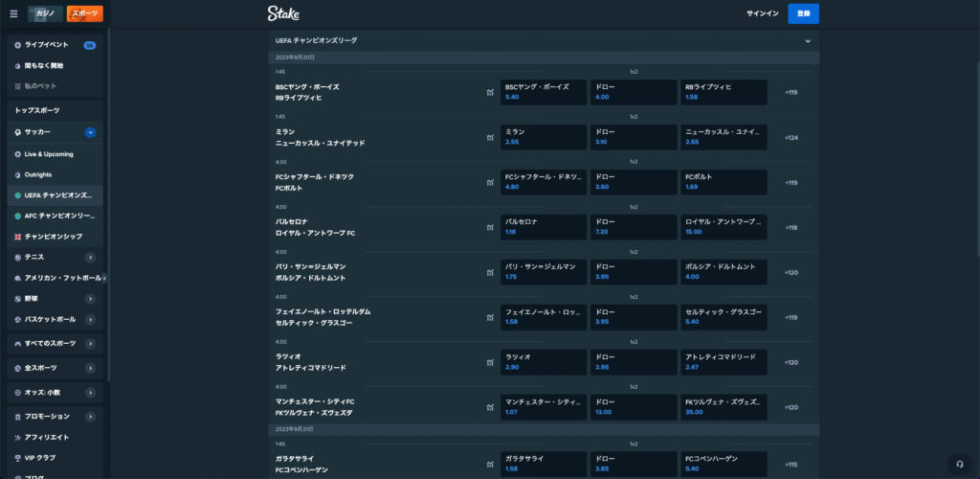Click the sidebar vertical scrollbar
980x479 pixels.
pyautogui.click(x=109, y=206)
